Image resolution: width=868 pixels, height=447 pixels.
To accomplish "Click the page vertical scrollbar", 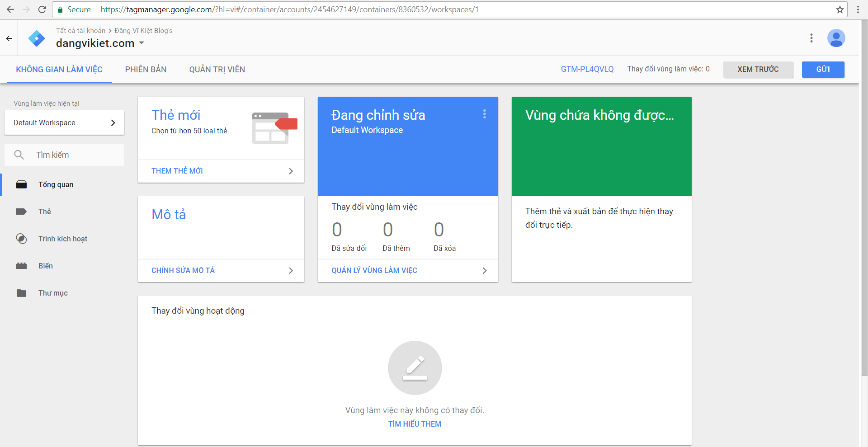I will [x=864, y=199].
